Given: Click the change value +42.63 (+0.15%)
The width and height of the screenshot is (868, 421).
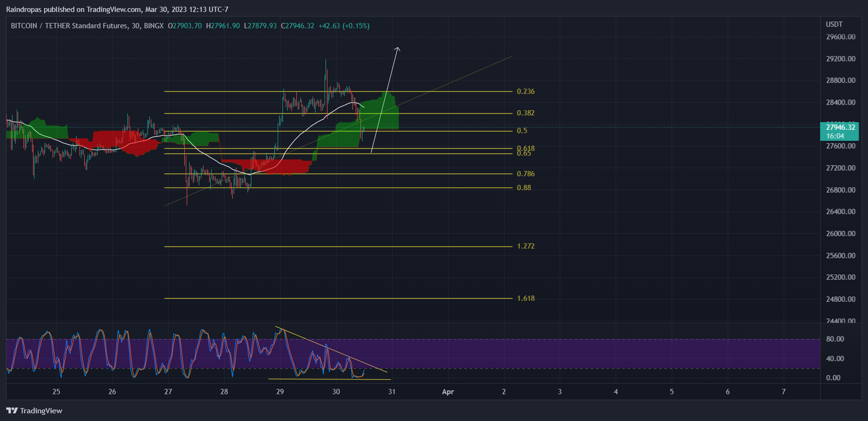Looking at the screenshot, I should [x=344, y=26].
